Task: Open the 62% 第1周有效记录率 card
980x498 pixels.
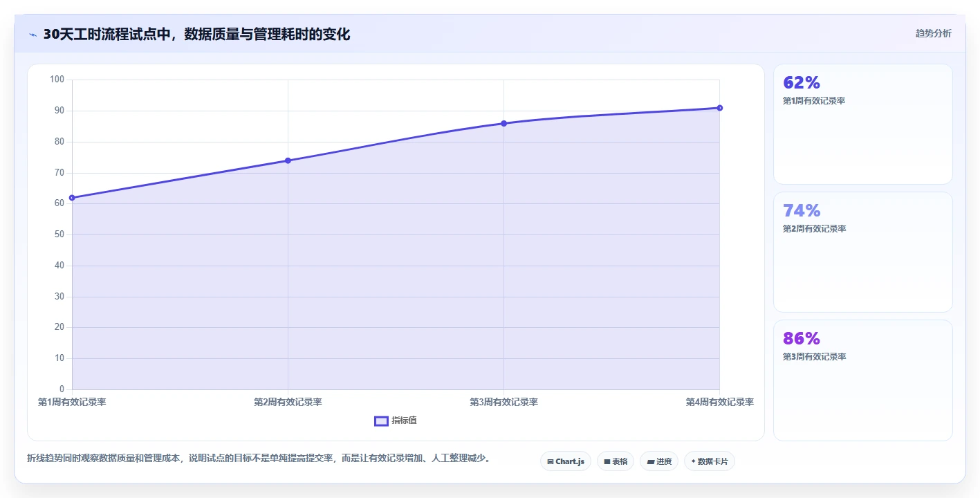Action: click(862, 124)
